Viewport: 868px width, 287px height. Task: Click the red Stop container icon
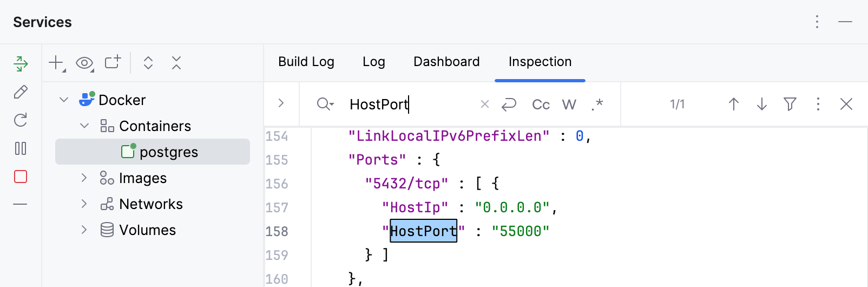(21, 177)
